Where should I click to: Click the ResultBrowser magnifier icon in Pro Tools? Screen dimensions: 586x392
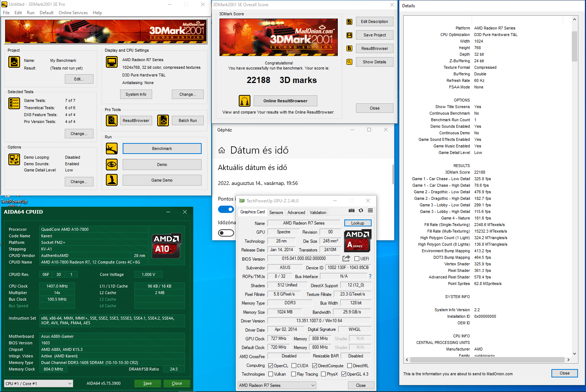[x=112, y=120]
